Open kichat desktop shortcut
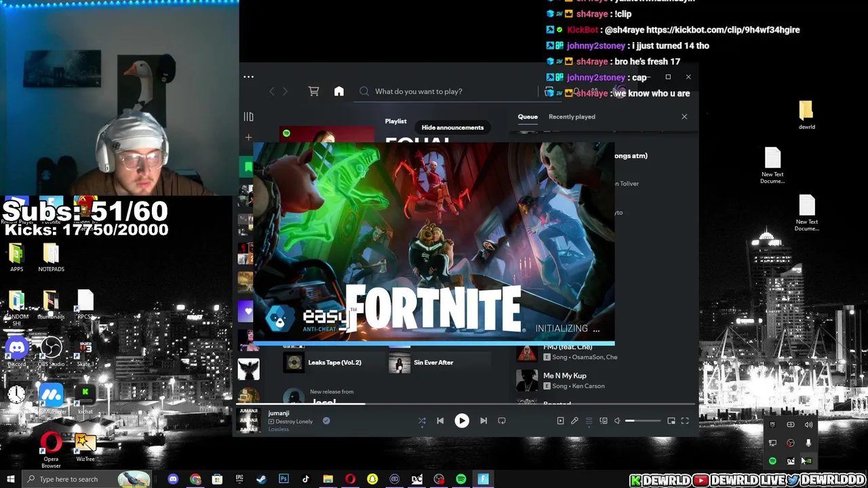The image size is (868, 488). click(x=85, y=400)
